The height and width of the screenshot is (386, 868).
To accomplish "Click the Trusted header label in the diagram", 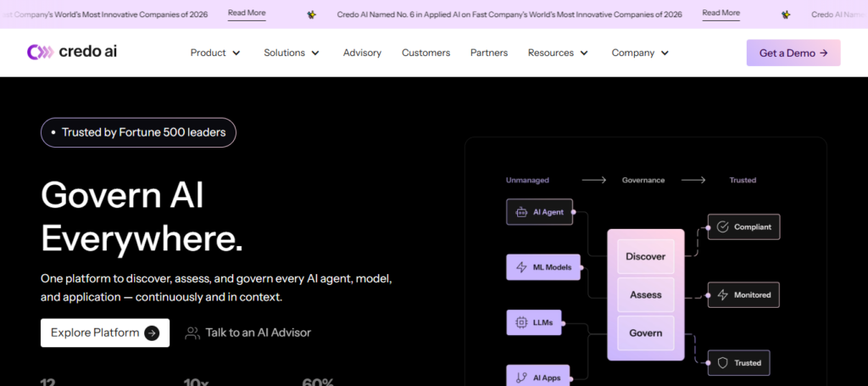I will 743,180.
